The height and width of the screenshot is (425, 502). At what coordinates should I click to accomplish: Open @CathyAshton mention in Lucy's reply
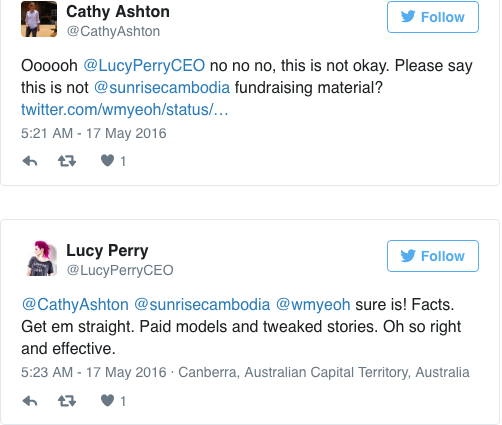[x=75, y=305]
